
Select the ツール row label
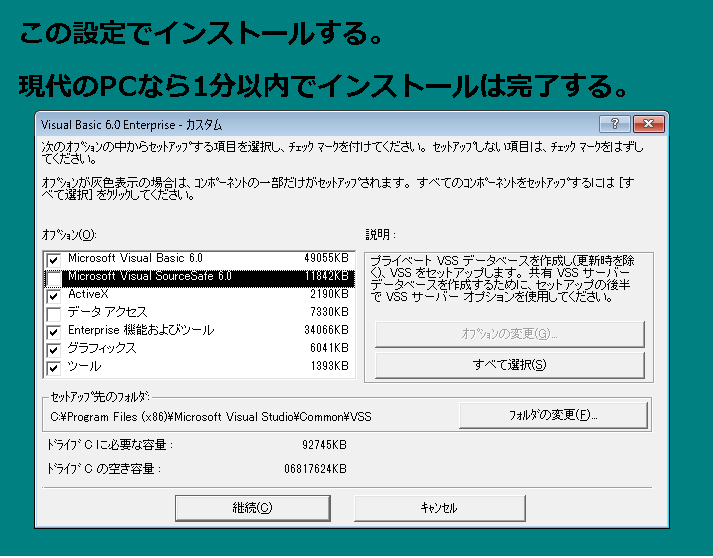tap(84, 366)
